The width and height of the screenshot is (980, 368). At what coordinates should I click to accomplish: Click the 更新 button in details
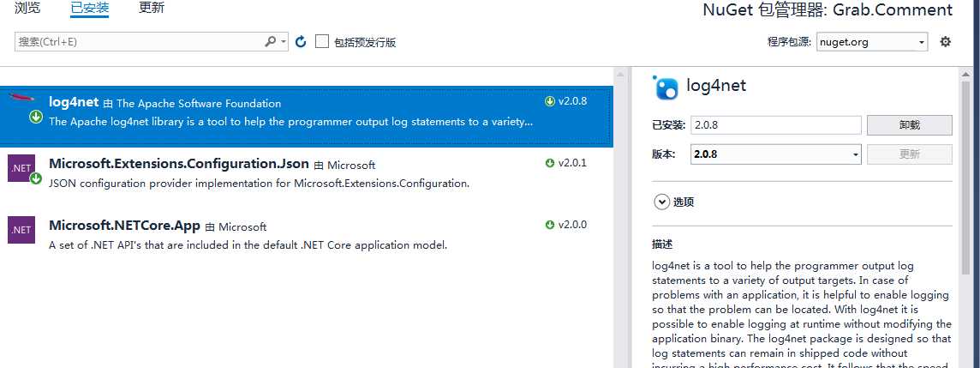coord(910,154)
